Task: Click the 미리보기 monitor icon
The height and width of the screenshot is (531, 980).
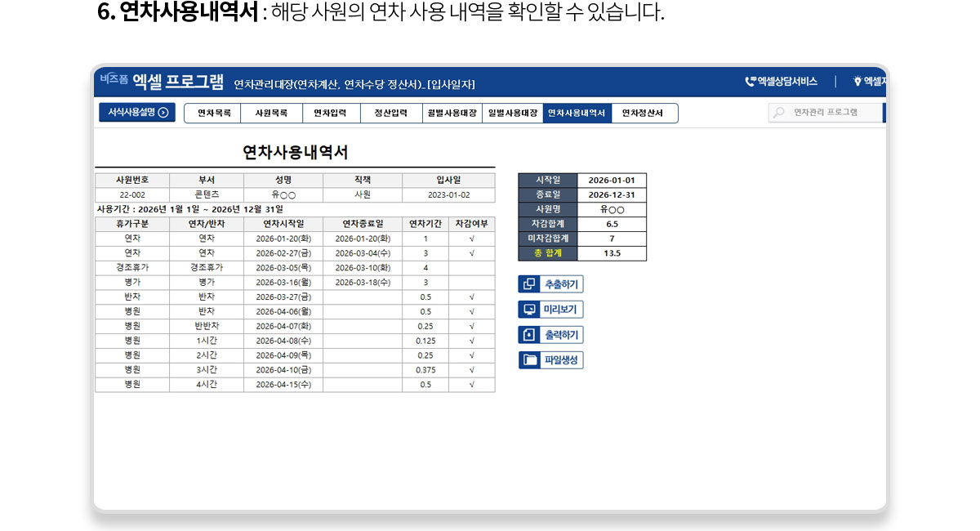Action: pos(529,310)
